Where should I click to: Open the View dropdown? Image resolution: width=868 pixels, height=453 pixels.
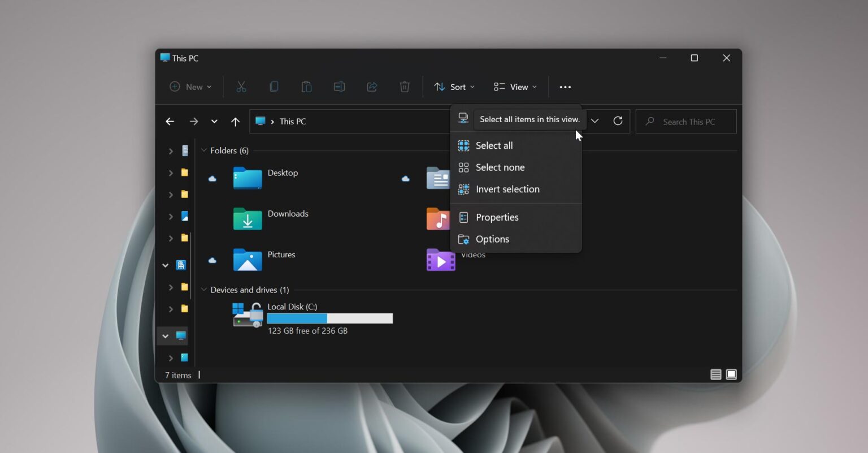[514, 87]
